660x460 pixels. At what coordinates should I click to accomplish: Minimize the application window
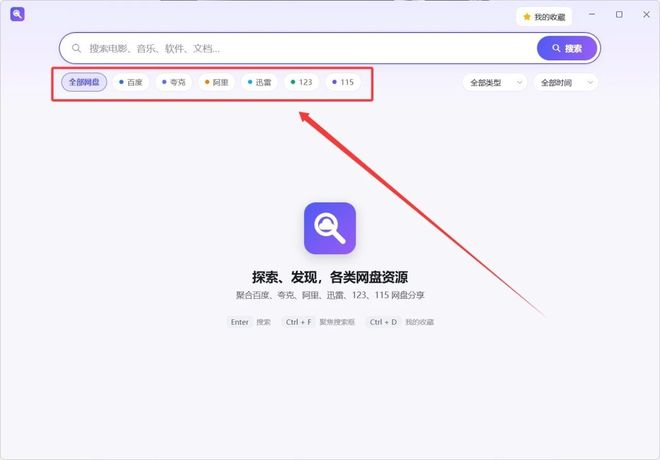(x=592, y=14)
